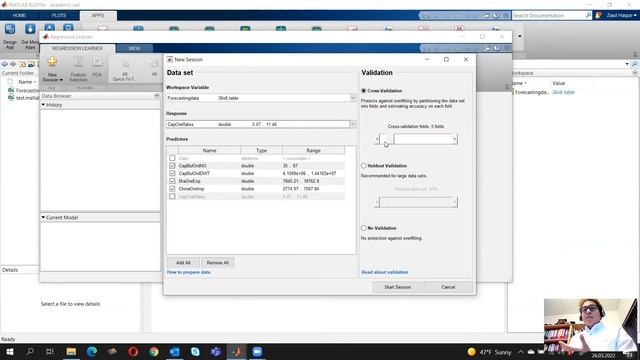Uncheck the BraOreExp predictor
The image size is (640, 360).
point(172,181)
